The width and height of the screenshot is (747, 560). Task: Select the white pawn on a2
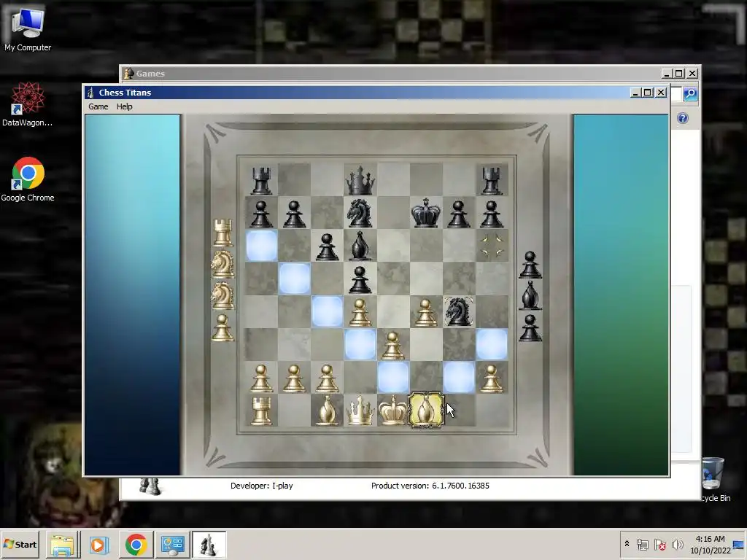click(262, 377)
